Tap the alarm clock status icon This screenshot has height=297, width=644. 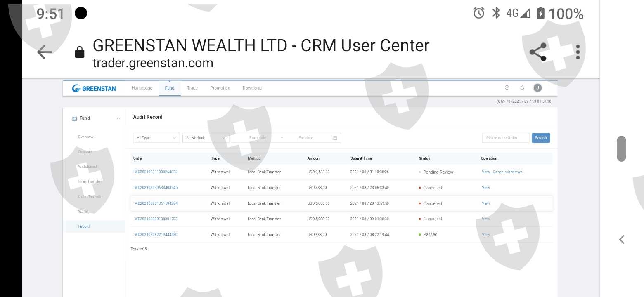point(479,13)
